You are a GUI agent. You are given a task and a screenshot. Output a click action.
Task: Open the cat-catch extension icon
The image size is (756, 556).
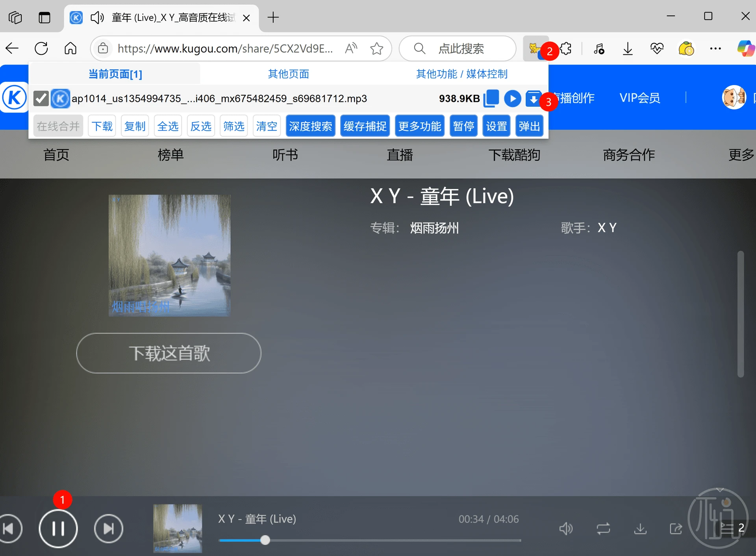(535, 49)
